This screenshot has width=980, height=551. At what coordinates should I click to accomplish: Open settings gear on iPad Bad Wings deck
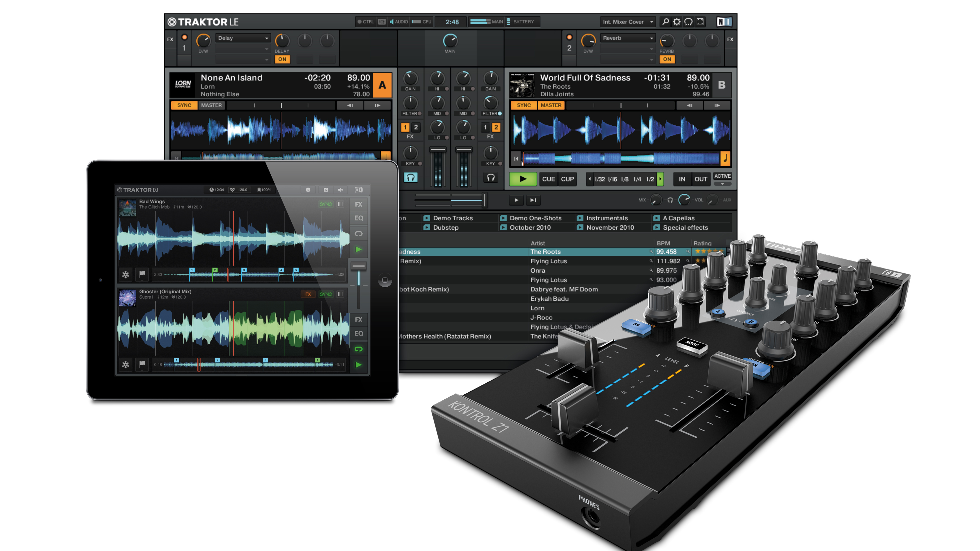coord(125,274)
